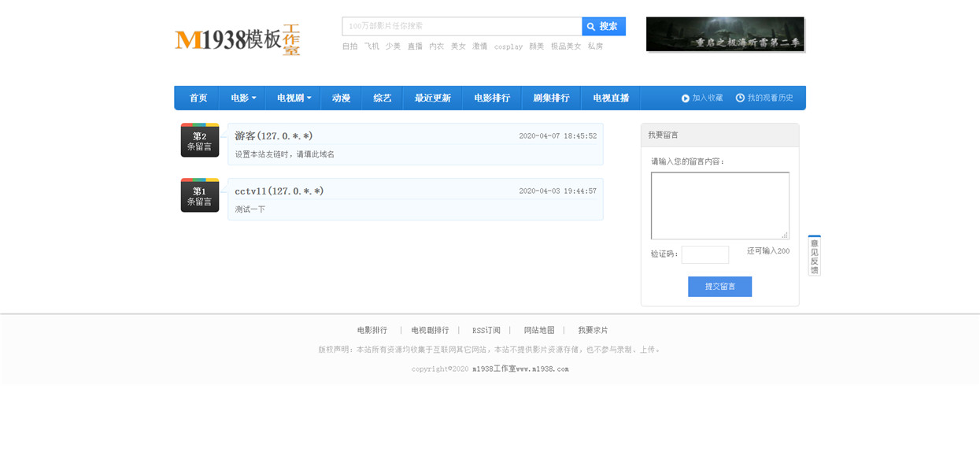The height and width of the screenshot is (467, 980).
Task: Click the 我要留言 panel header
Action: pos(719,135)
